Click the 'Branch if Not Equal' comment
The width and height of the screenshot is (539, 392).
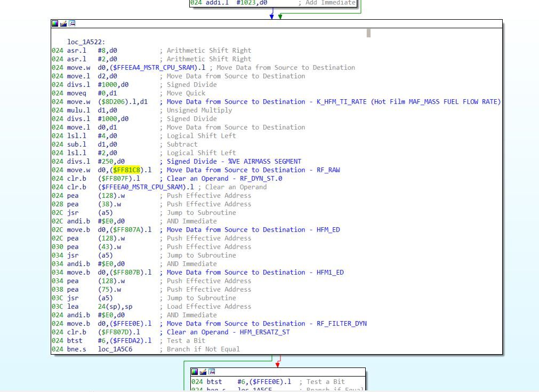(203, 349)
